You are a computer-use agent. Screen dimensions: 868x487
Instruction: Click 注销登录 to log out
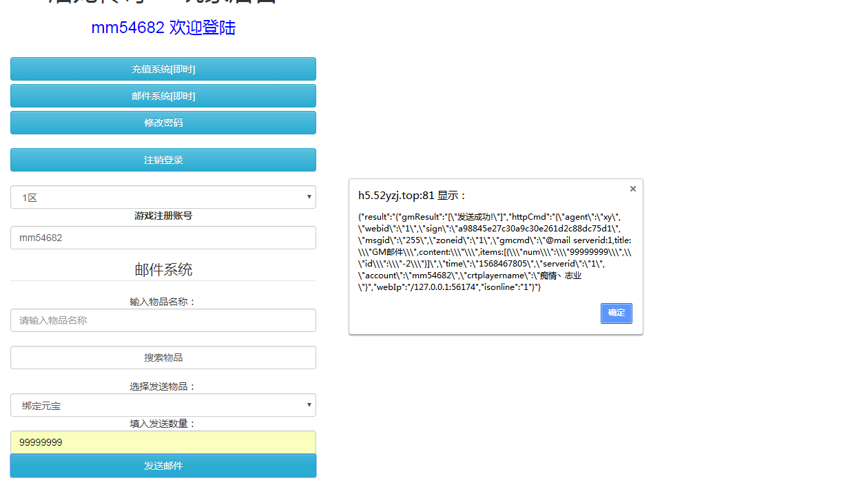pos(163,159)
